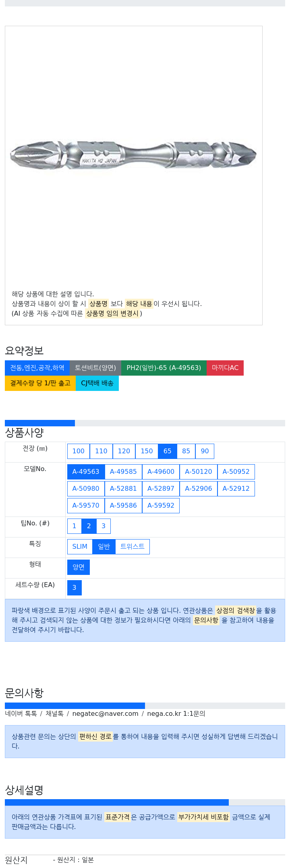Viewport: 290px width, 868px height.
Task: Select the 85 mm length option
Action: pyautogui.click(x=186, y=451)
